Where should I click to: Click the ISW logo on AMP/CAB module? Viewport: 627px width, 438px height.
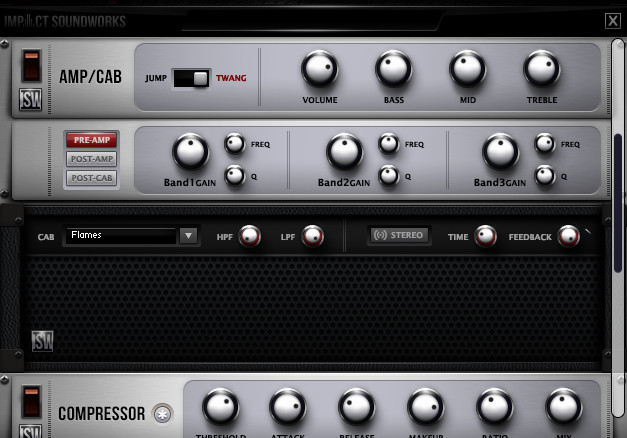click(x=31, y=100)
